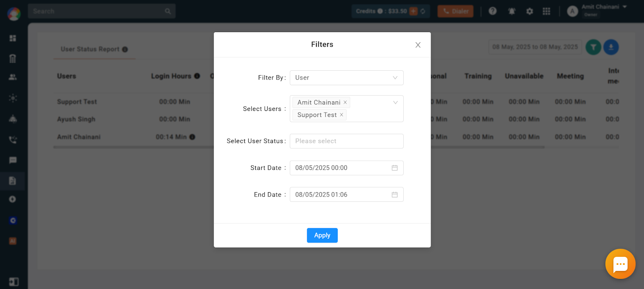Select the User Status Report tab
Screen dimensions: 644x289
click(x=94, y=49)
